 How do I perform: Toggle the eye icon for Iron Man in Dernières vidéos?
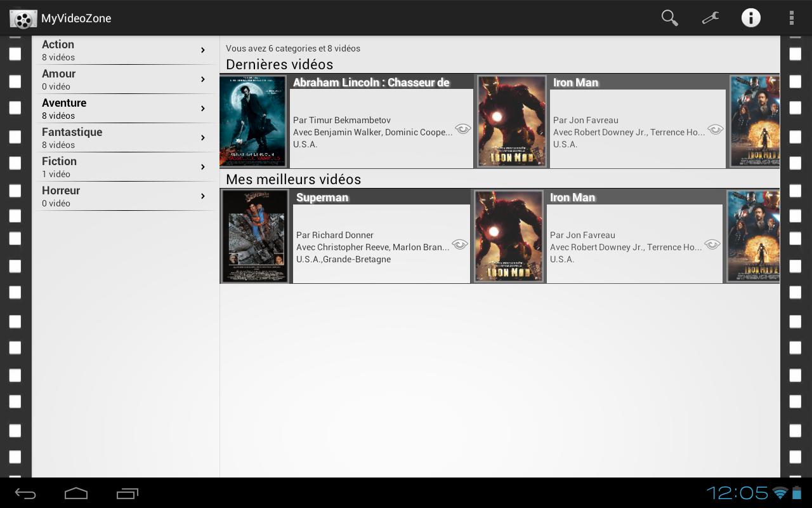[x=716, y=129]
